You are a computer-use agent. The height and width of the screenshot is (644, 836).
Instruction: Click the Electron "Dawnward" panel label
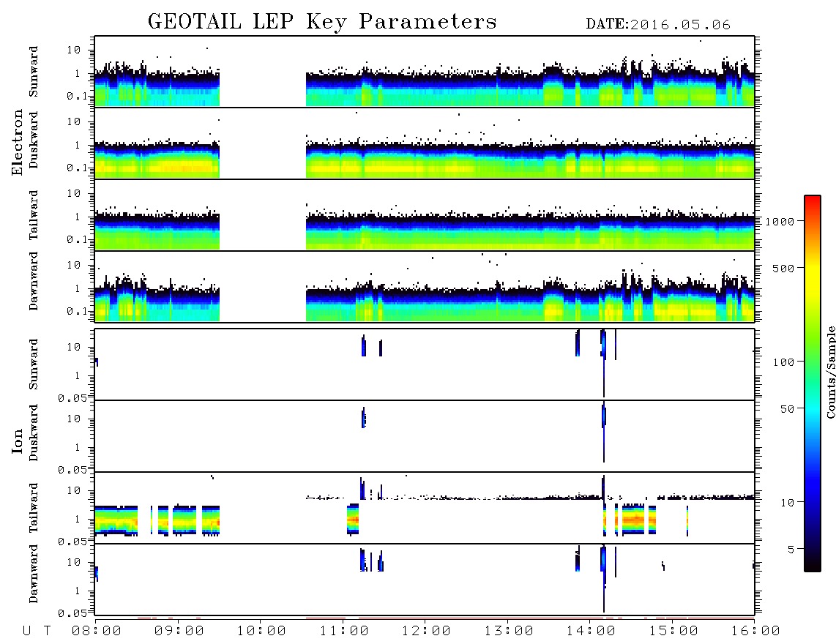tap(34, 282)
